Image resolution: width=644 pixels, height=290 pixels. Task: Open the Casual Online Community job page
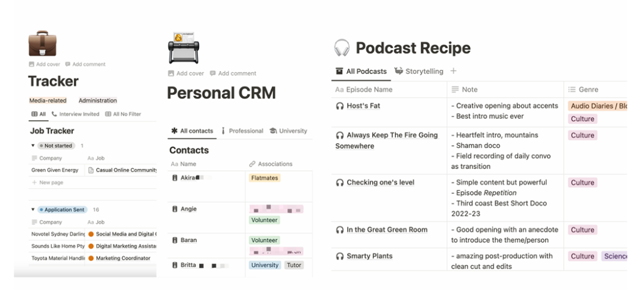pyautogui.click(x=126, y=170)
